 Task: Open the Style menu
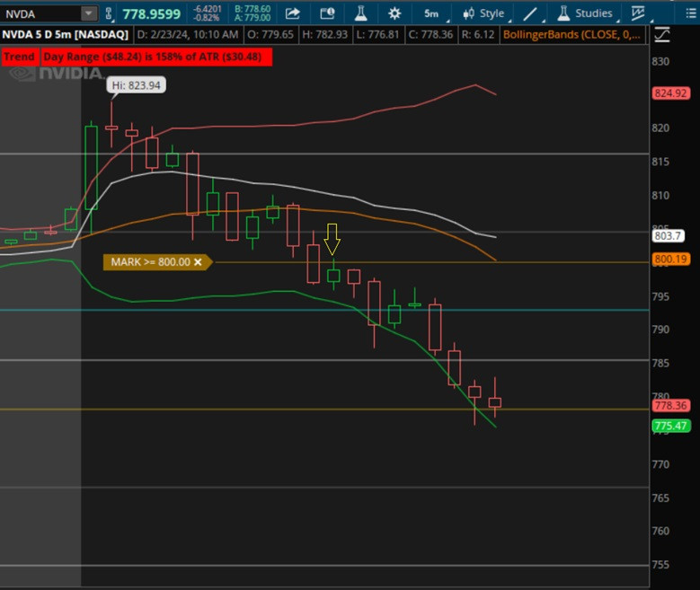(x=485, y=13)
